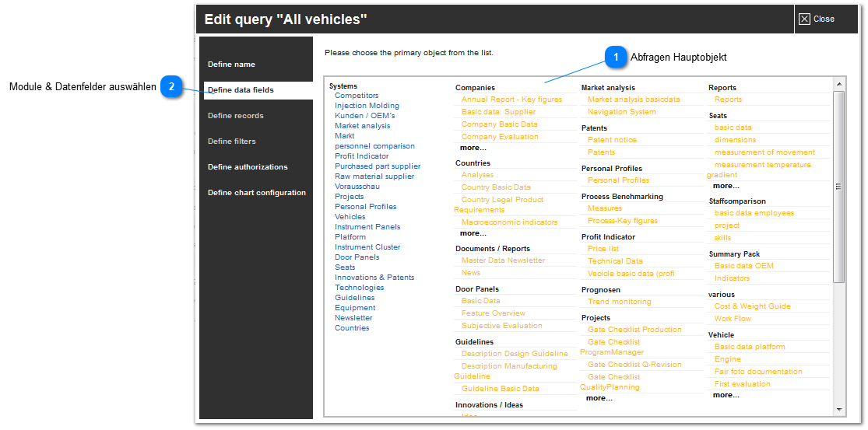Viewport: 868px width, 430px height.
Task: Click scrollbar up arrow in object list
Action: (838, 84)
